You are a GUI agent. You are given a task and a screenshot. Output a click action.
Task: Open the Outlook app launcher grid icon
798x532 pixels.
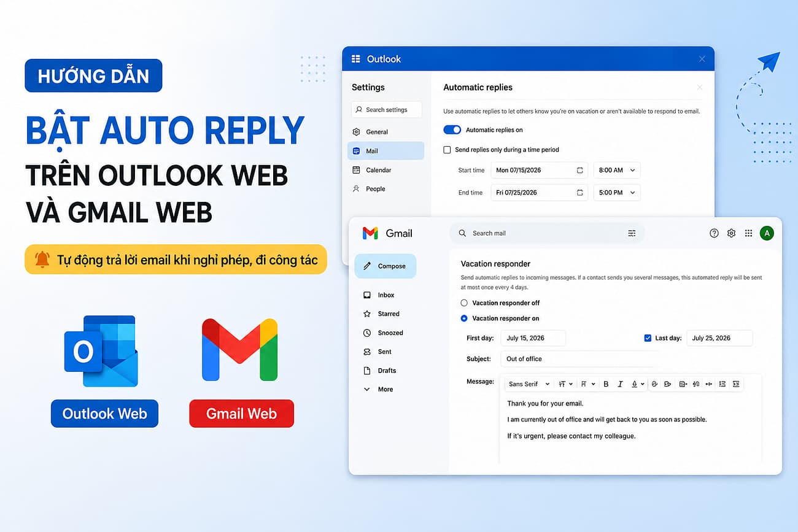(355, 59)
